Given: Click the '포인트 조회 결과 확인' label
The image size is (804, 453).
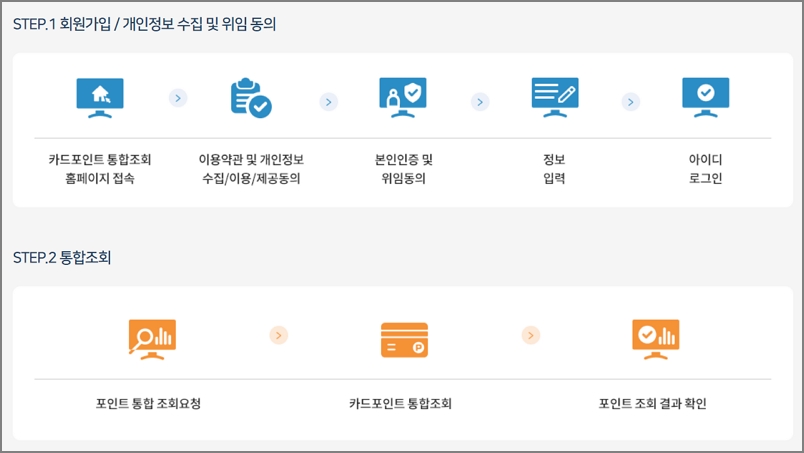Looking at the screenshot, I should [653, 404].
